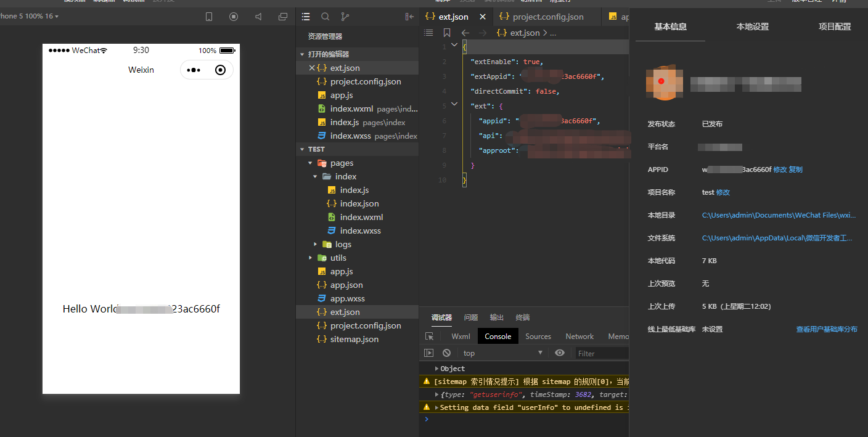Image resolution: width=868 pixels, height=437 pixels.
Task: Click the element inspector picker icon in debugger
Action: click(x=430, y=337)
